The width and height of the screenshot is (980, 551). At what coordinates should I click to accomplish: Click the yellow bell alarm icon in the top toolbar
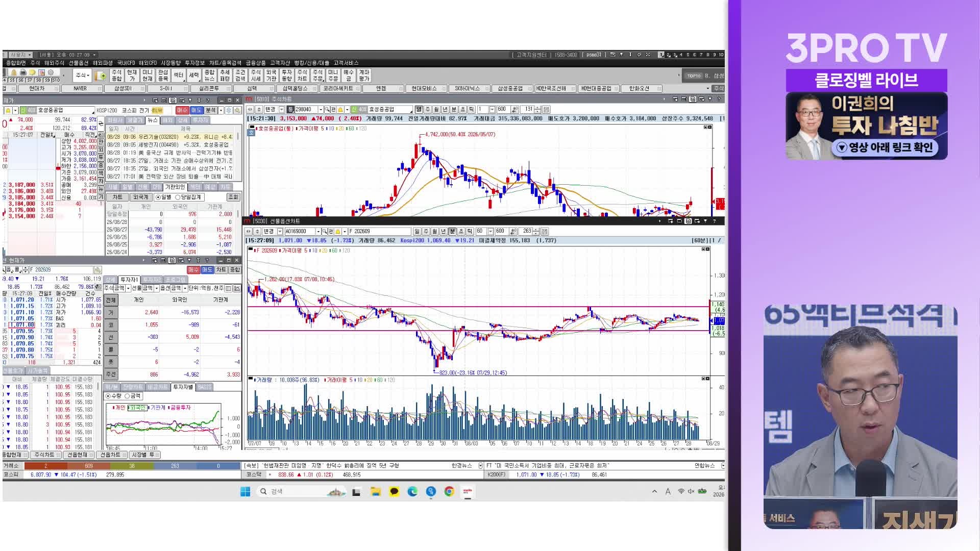point(14,73)
